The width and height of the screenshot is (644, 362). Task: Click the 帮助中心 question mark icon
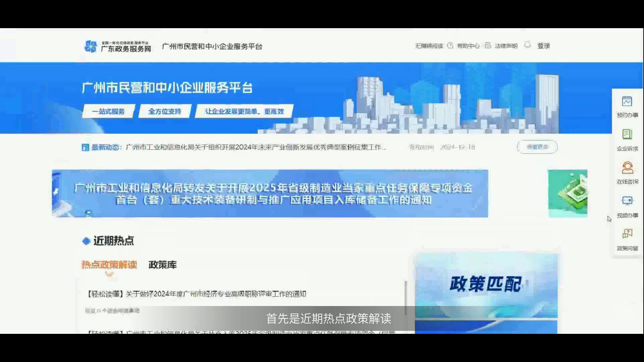450,46
